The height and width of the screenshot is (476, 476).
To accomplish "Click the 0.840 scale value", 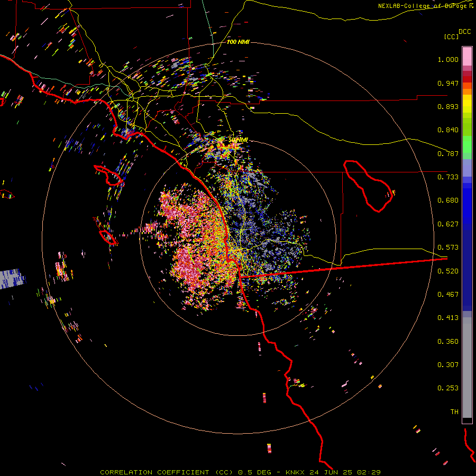I will point(448,130).
